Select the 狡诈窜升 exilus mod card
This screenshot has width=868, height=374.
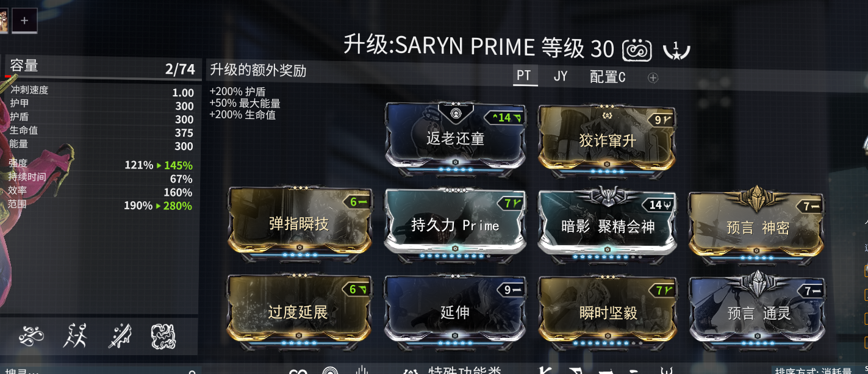608,139
